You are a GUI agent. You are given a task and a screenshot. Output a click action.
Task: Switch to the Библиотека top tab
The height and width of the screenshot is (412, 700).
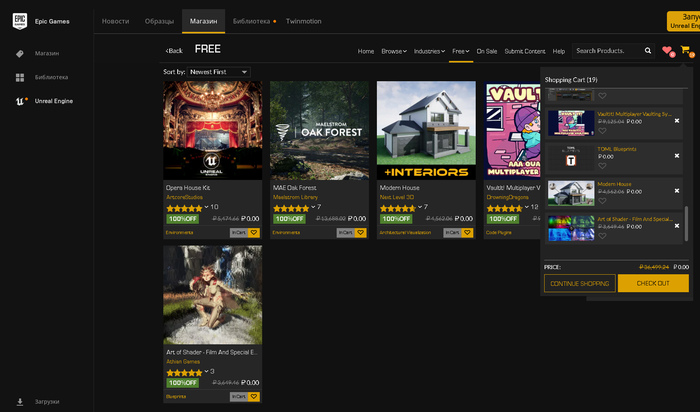[x=251, y=21]
